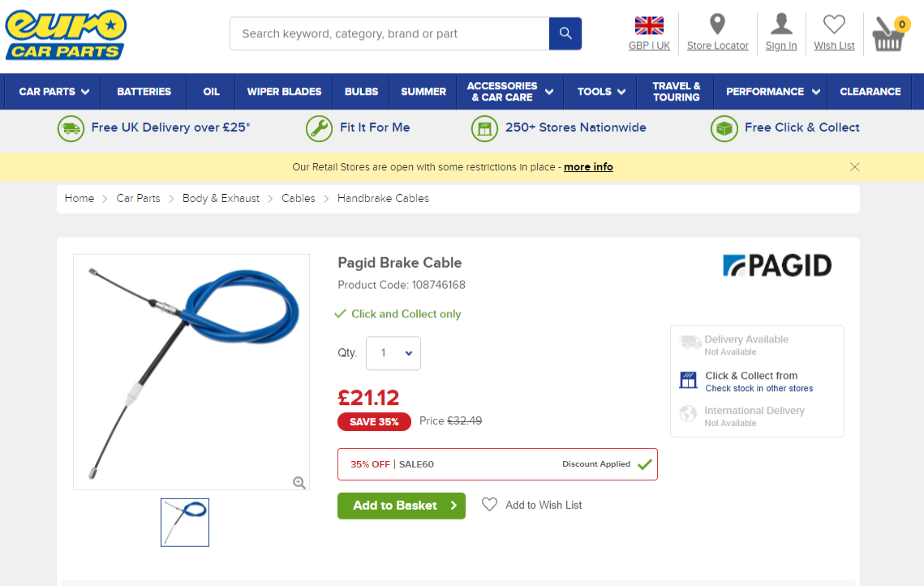This screenshot has height=586, width=924.
Task: Click the blue search magnifier button
Action: point(565,33)
